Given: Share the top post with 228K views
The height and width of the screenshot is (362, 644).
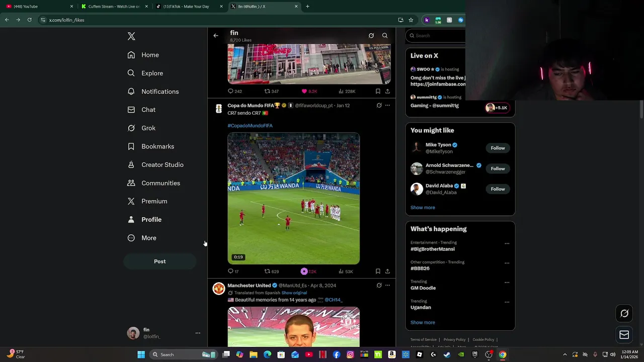Looking at the screenshot, I should 387,91.
